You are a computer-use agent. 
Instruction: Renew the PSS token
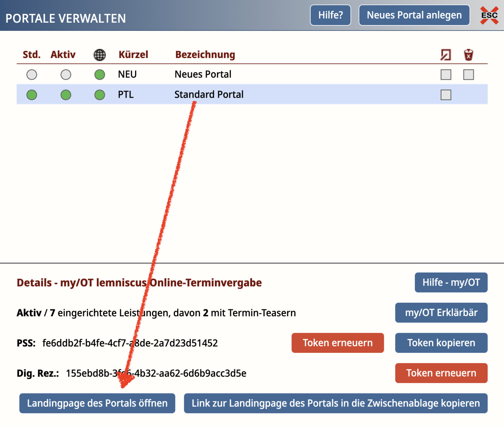tap(338, 343)
